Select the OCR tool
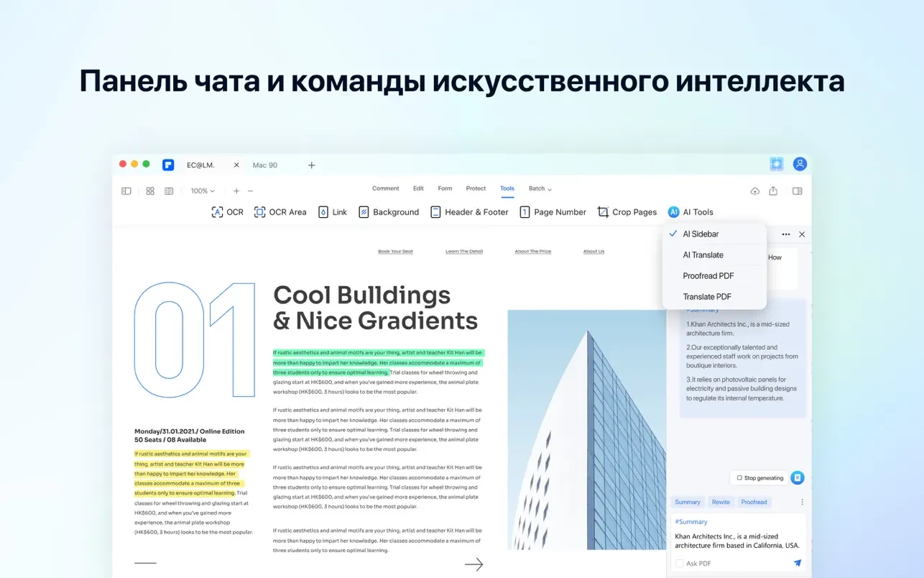 (x=227, y=212)
